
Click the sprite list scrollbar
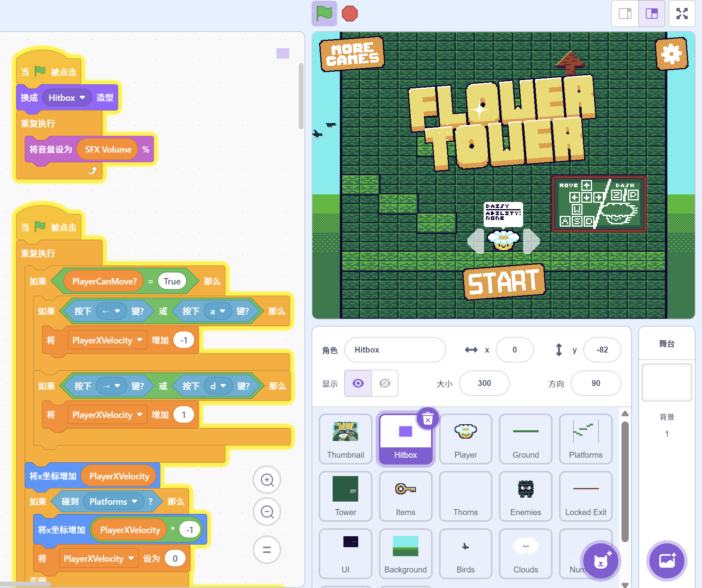click(625, 481)
